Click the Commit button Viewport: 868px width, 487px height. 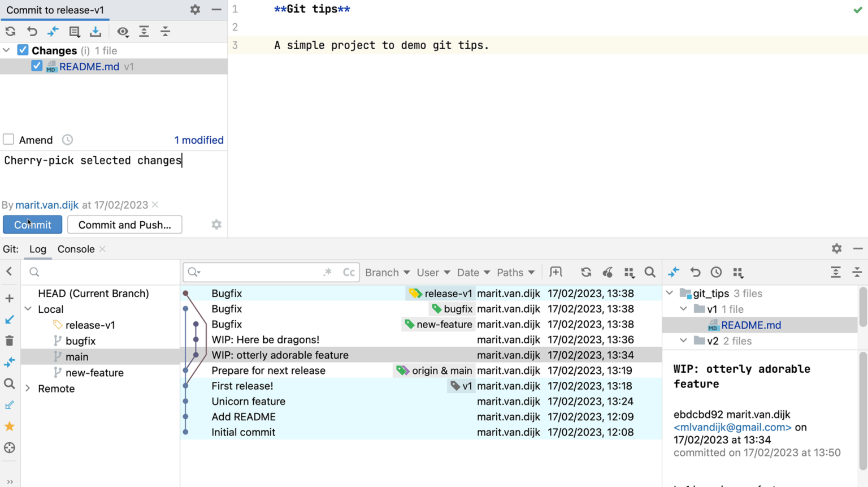pos(33,225)
